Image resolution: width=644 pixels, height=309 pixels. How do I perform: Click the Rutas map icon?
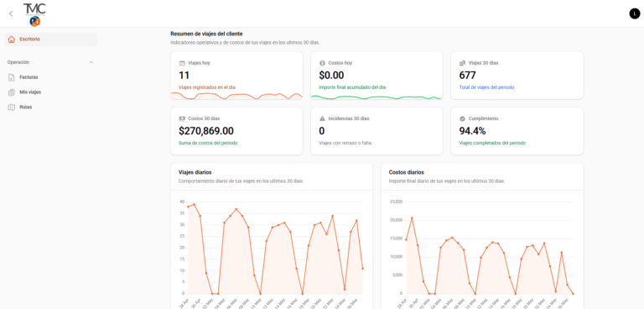pyautogui.click(x=12, y=107)
